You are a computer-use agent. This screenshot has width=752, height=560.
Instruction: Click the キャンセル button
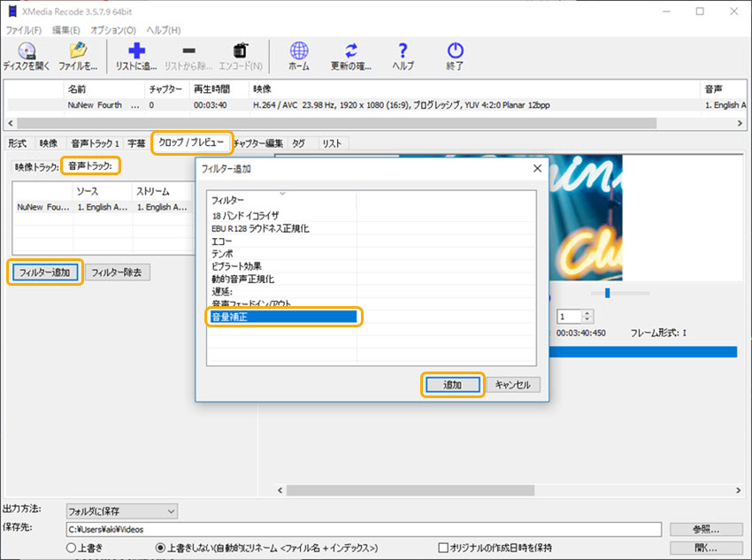tap(512, 385)
